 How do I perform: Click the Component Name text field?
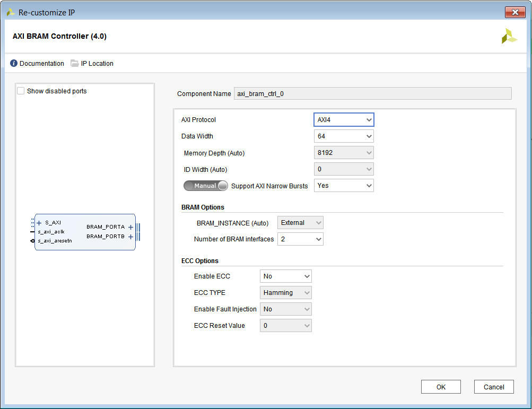372,94
